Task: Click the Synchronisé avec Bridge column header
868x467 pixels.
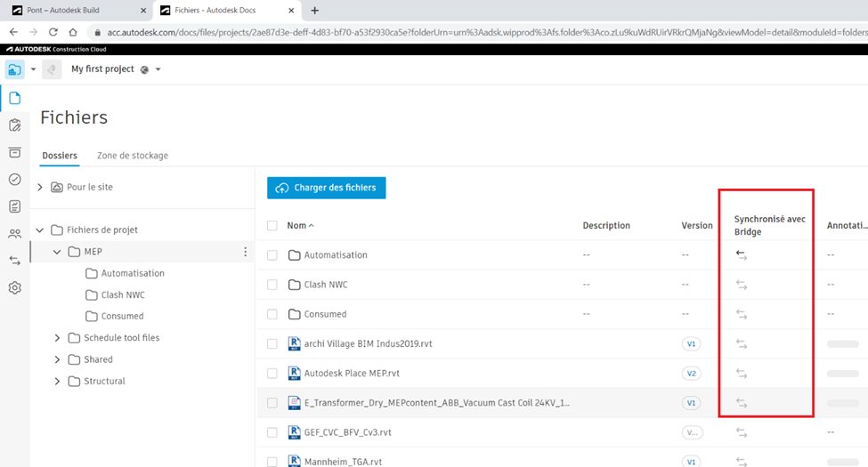Action: 769,225
